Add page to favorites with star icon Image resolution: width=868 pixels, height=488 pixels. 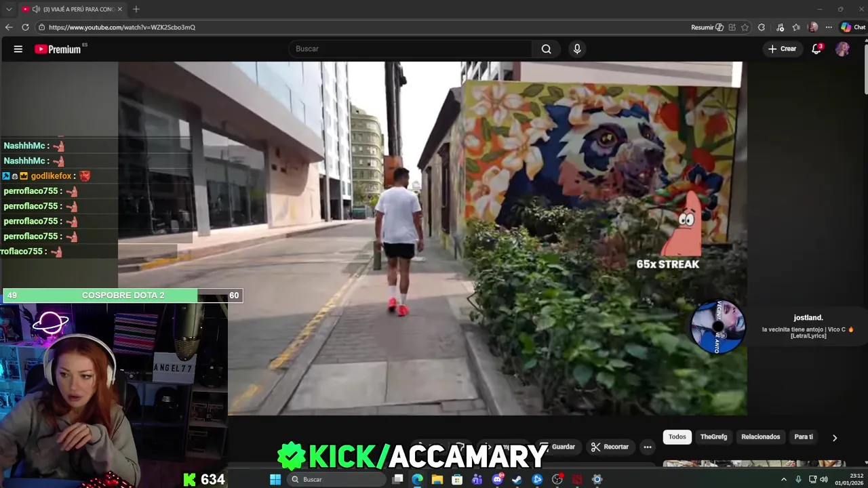(745, 27)
